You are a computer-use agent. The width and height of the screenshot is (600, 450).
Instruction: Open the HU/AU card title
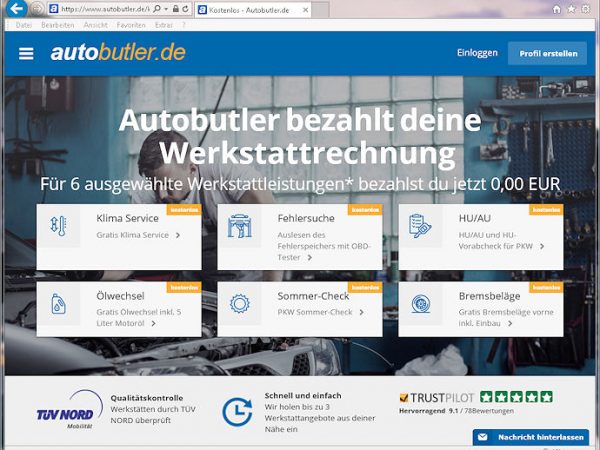[474, 218]
